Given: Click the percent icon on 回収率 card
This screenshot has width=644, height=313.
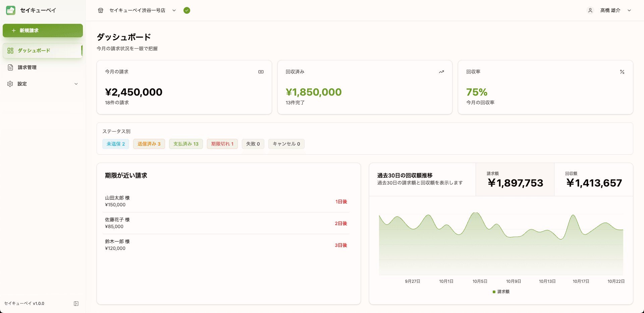Looking at the screenshot, I should (x=622, y=72).
